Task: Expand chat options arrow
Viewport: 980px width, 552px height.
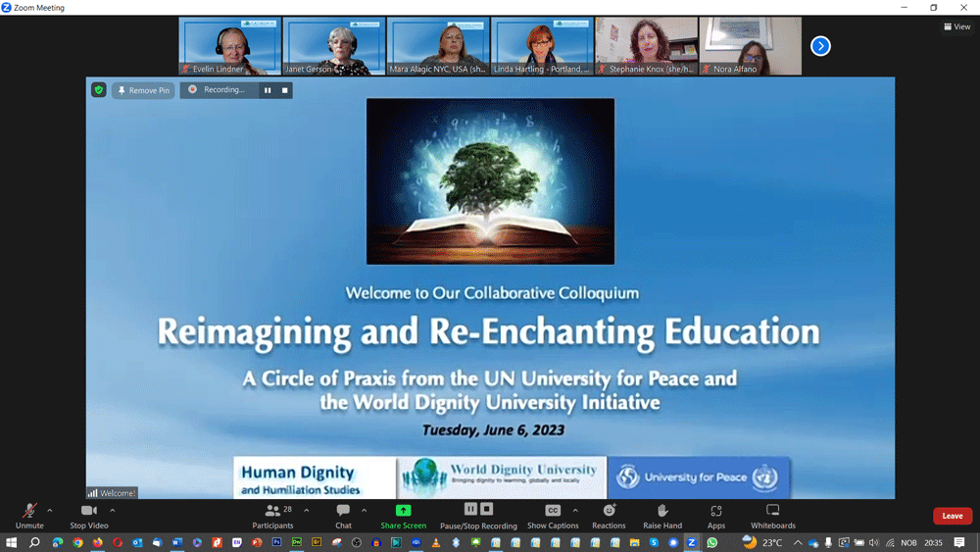Action: pyautogui.click(x=364, y=511)
